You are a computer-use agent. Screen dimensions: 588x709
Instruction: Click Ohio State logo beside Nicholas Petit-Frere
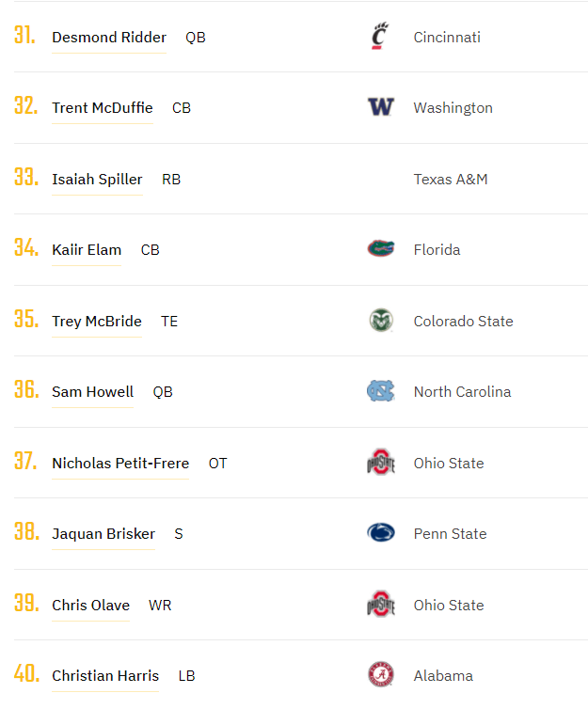tap(380, 463)
